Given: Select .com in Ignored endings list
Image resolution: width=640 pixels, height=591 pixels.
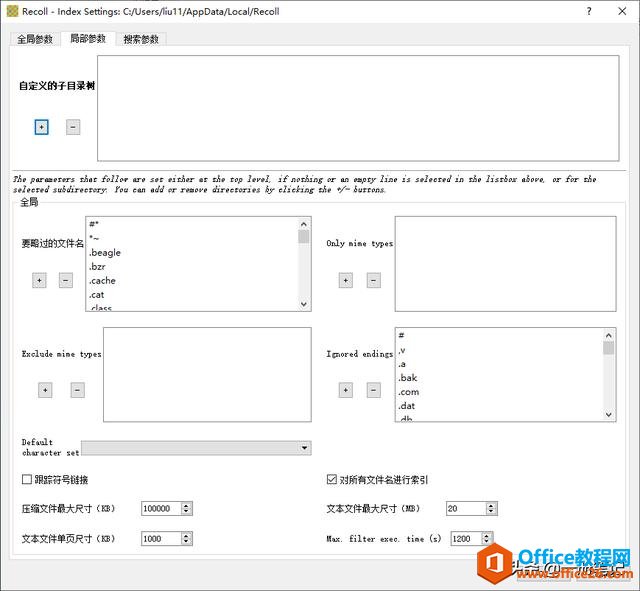Looking at the screenshot, I should click(x=500, y=392).
